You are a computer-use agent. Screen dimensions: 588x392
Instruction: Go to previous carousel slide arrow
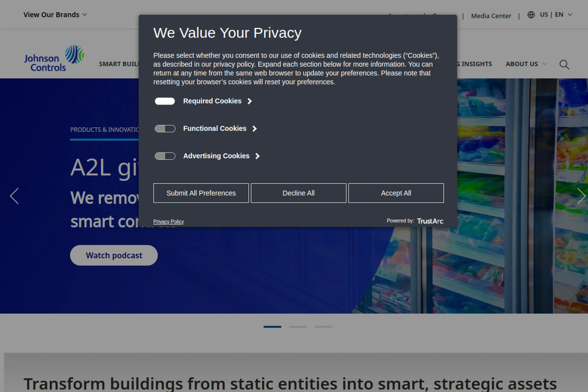click(14, 196)
